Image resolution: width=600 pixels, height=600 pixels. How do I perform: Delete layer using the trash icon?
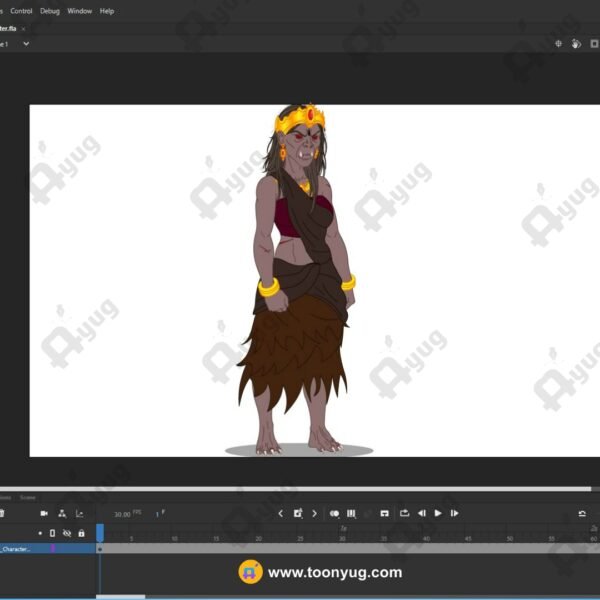click(x=2, y=514)
